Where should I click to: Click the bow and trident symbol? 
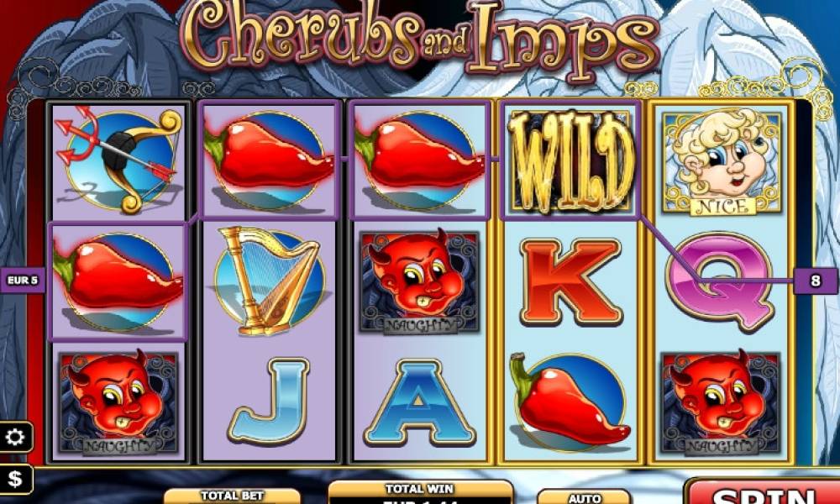[119, 159]
